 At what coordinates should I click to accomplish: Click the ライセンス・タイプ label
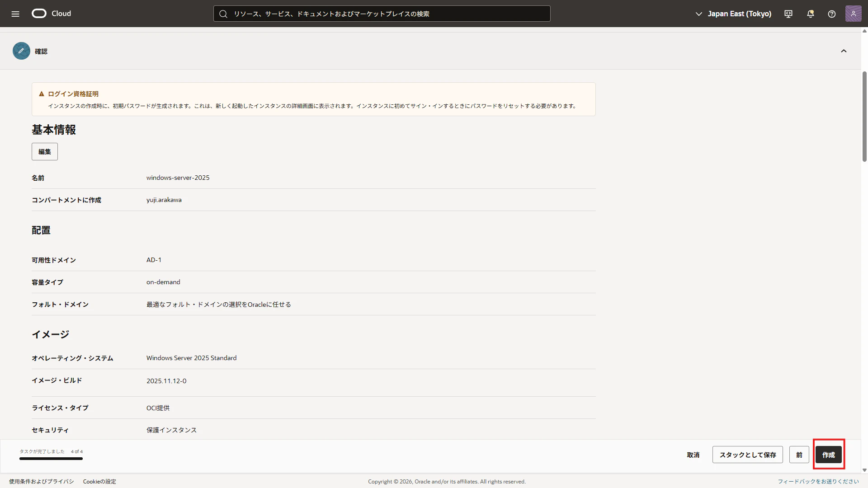click(60, 408)
